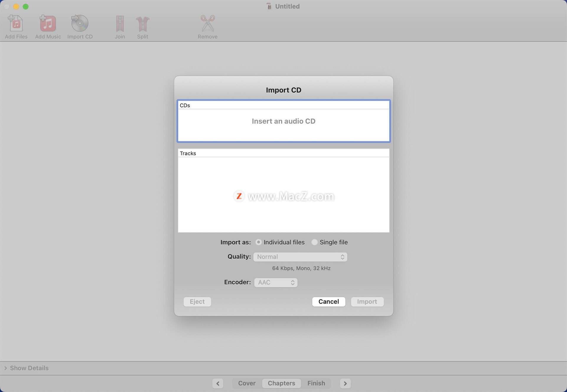Click the Eject button
This screenshot has width=567, height=392.
(197, 302)
